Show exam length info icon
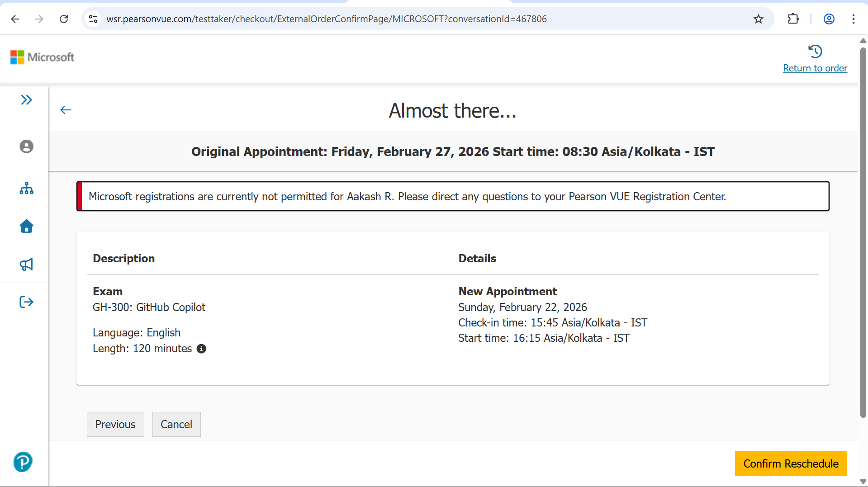 (x=201, y=349)
